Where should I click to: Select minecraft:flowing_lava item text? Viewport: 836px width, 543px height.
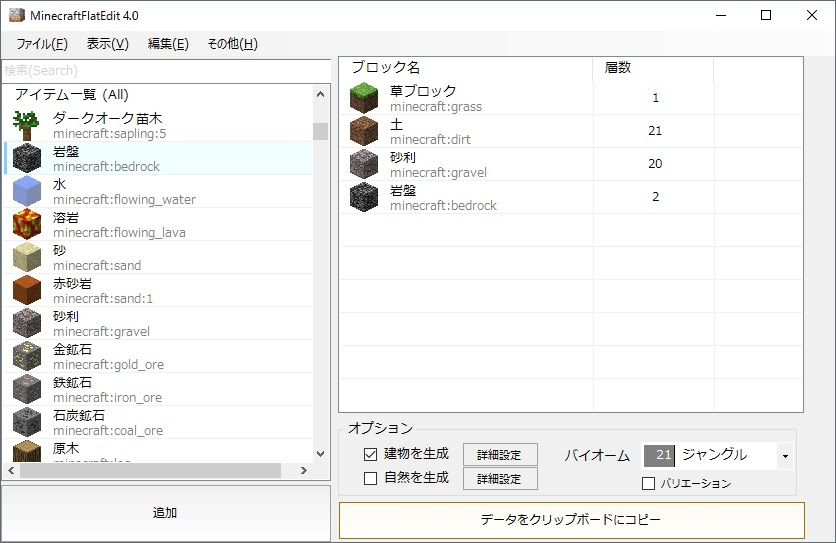coord(119,233)
